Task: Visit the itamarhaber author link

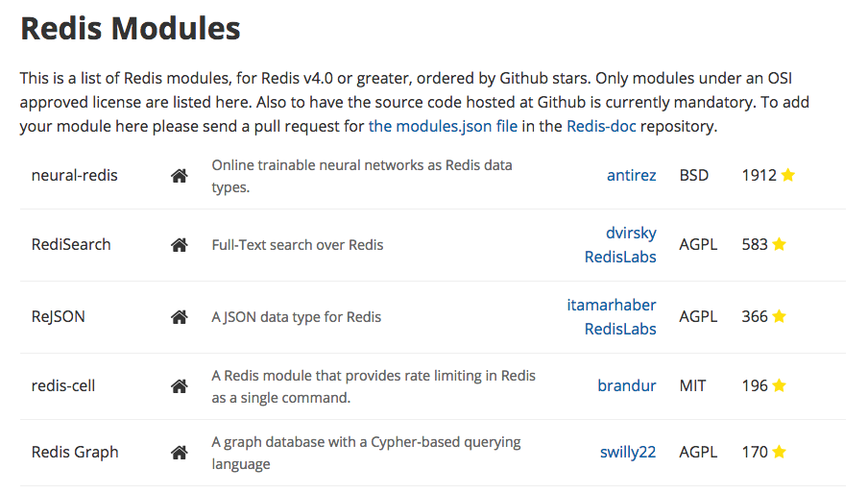Action: [612, 305]
